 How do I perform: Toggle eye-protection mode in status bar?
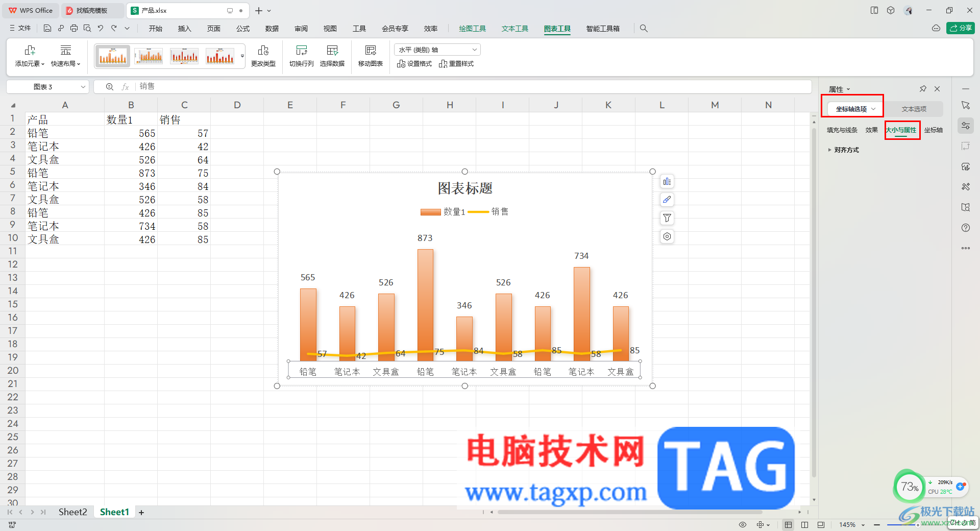click(x=743, y=524)
